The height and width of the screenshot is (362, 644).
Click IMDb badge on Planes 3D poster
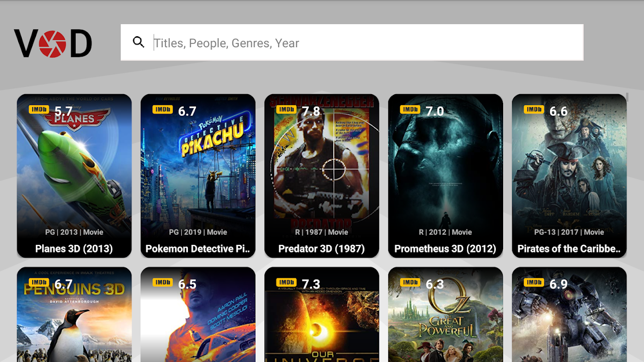[39, 110]
